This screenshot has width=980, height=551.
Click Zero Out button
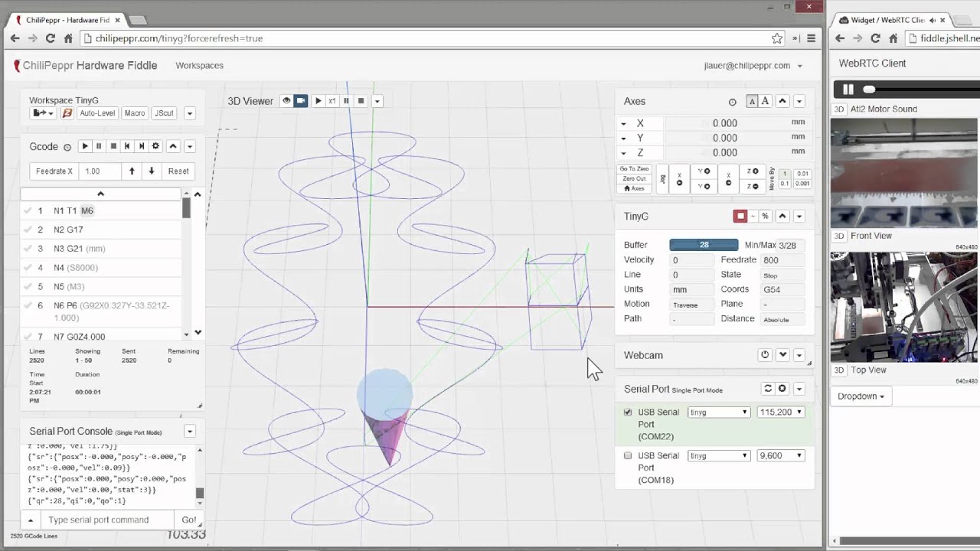[x=634, y=178]
